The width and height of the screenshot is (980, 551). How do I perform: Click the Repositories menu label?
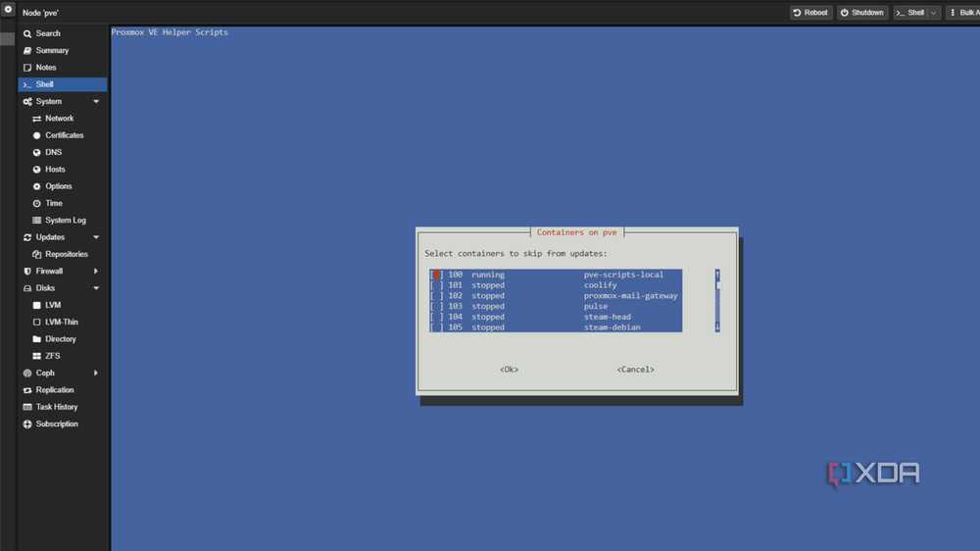click(x=67, y=255)
